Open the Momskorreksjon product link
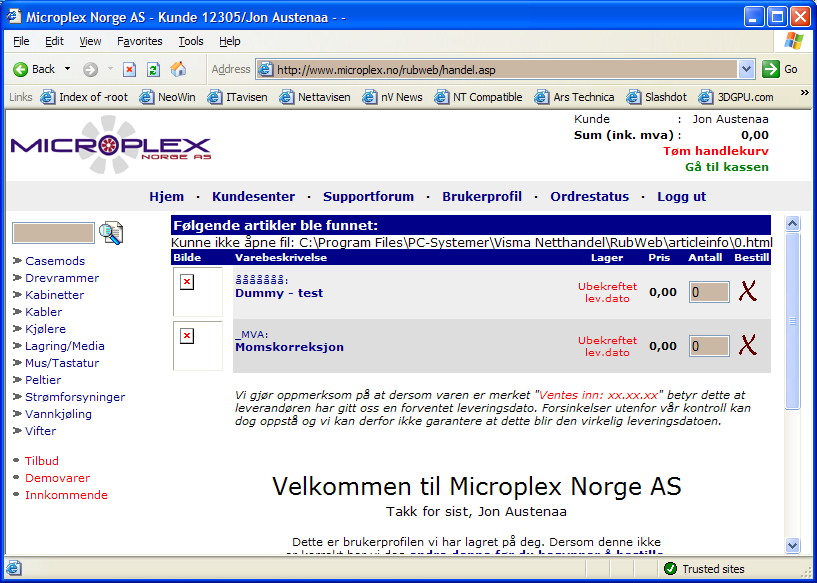This screenshot has height=583, width=817. click(289, 348)
